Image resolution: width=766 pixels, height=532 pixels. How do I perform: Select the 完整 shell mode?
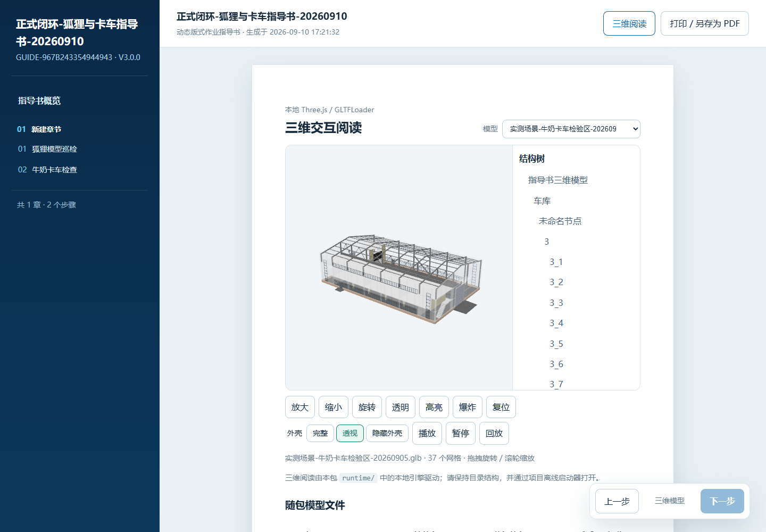pos(320,433)
